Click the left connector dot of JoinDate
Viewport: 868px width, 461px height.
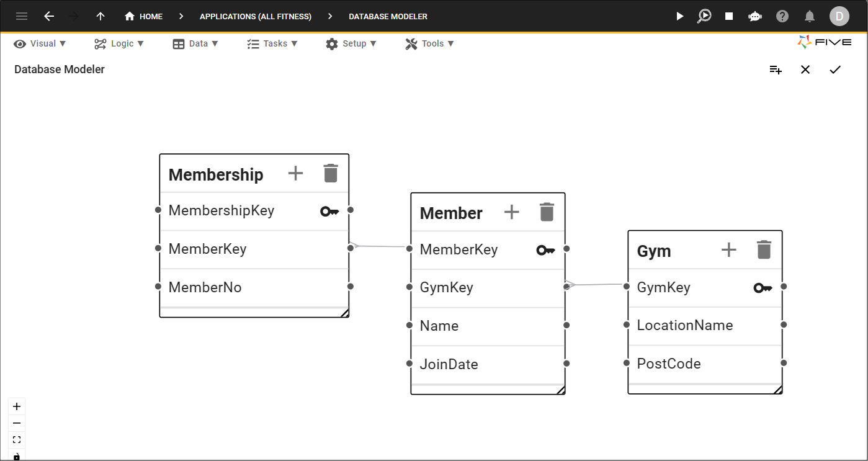pyautogui.click(x=409, y=364)
